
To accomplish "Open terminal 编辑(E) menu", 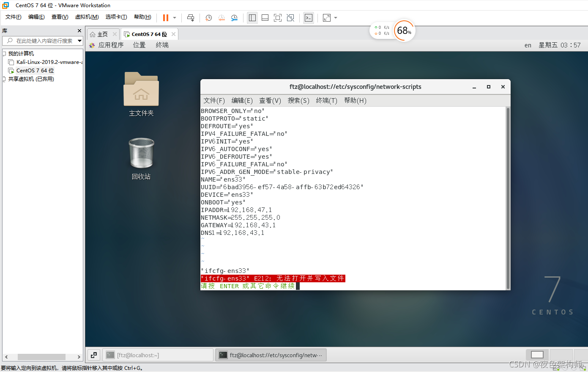I will click(x=242, y=101).
